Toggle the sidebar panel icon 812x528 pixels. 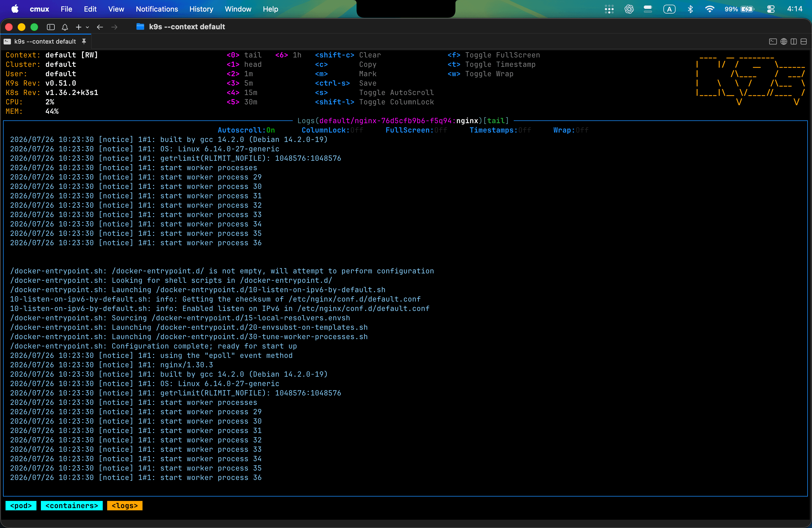click(x=51, y=27)
